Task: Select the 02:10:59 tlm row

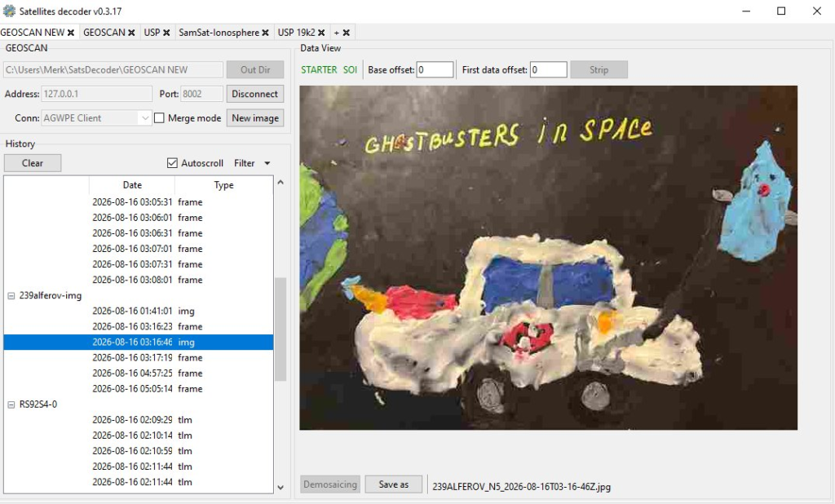Action: [139, 451]
